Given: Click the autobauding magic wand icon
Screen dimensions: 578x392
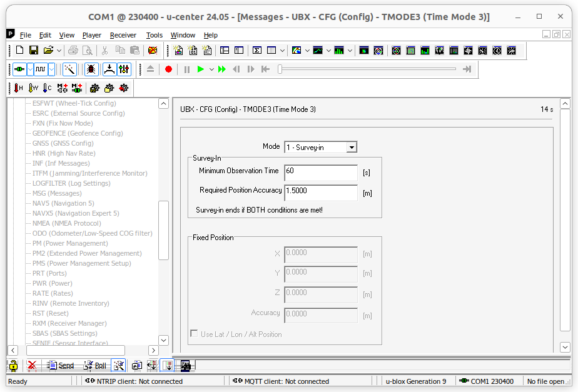Looking at the screenshot, I should (69, 69).
